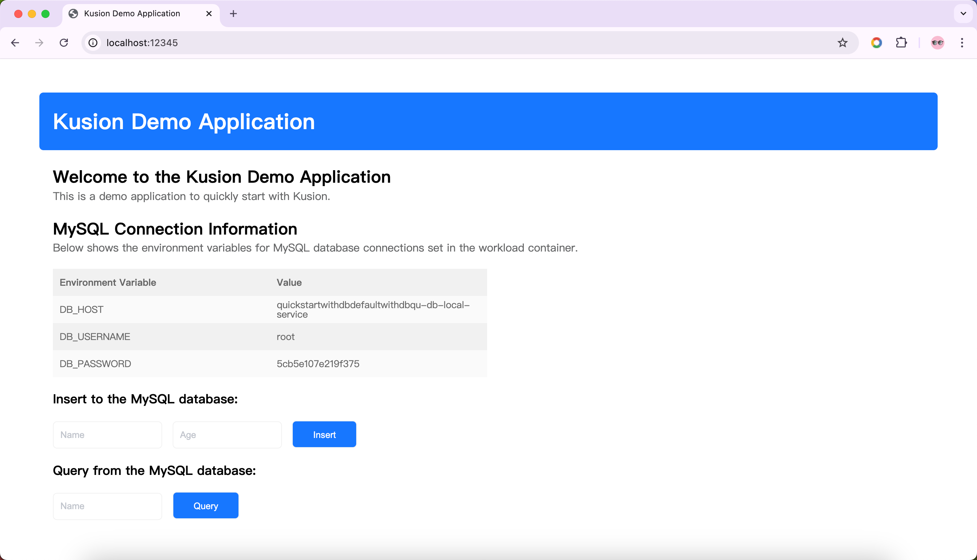The width and height of the screenshot is (977, 560).
Task: Click the back navigation arrow
Action: pyautogui.click(x=15, y=43)
